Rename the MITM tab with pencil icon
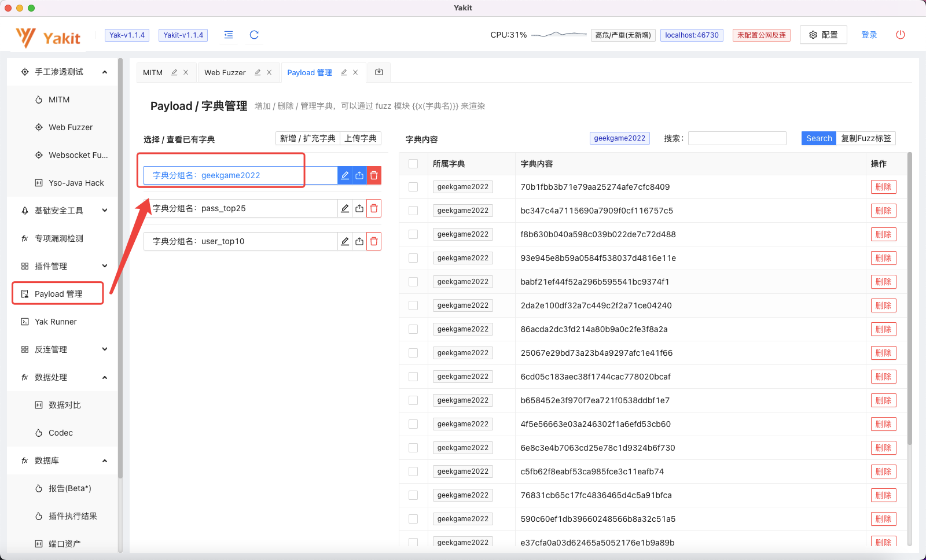926x560 pixels. [x=174, y=72]
